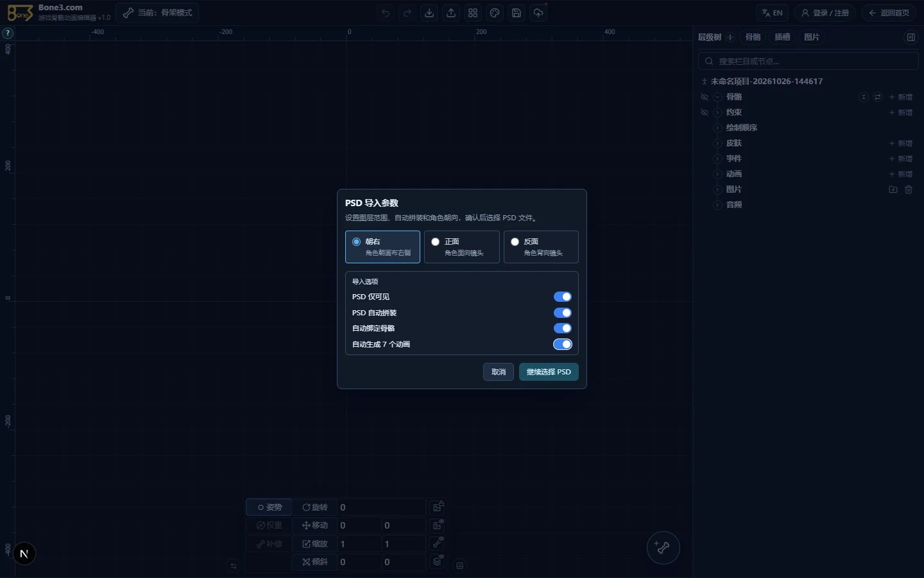Expand the 音频 tree node
This screenshot has width=924, height=578.
[717, 205]
